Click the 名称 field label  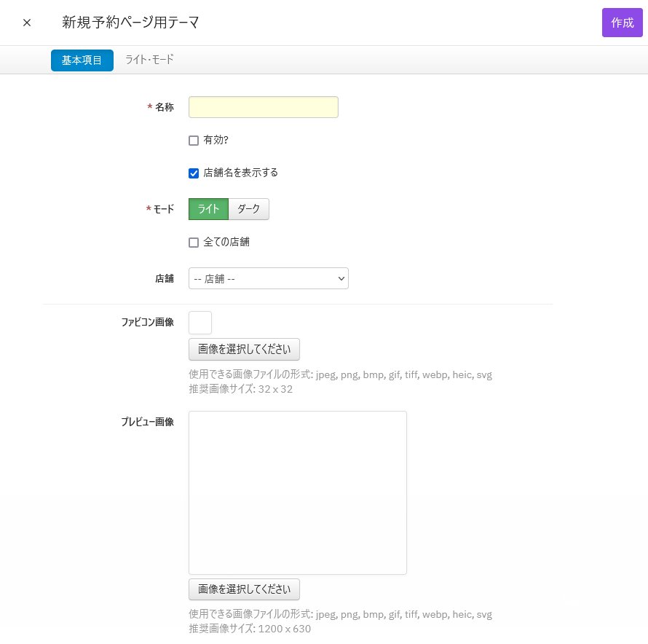point(164,107)
